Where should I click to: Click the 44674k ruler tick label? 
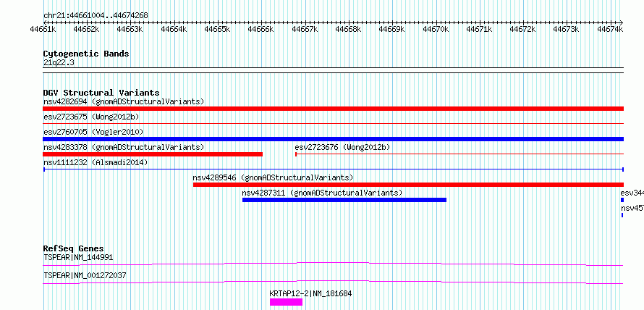(610, 29)
